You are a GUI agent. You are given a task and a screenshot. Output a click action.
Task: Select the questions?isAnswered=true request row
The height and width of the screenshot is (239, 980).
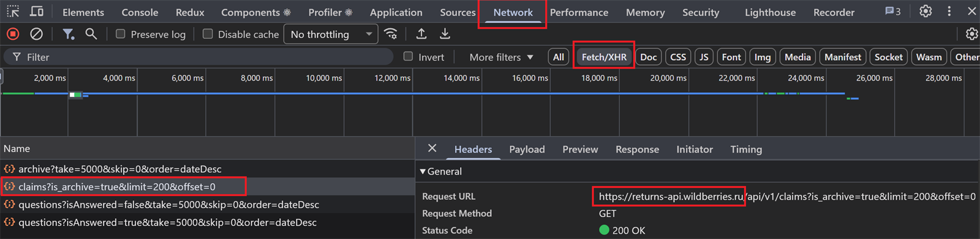[x=207, y=222]
